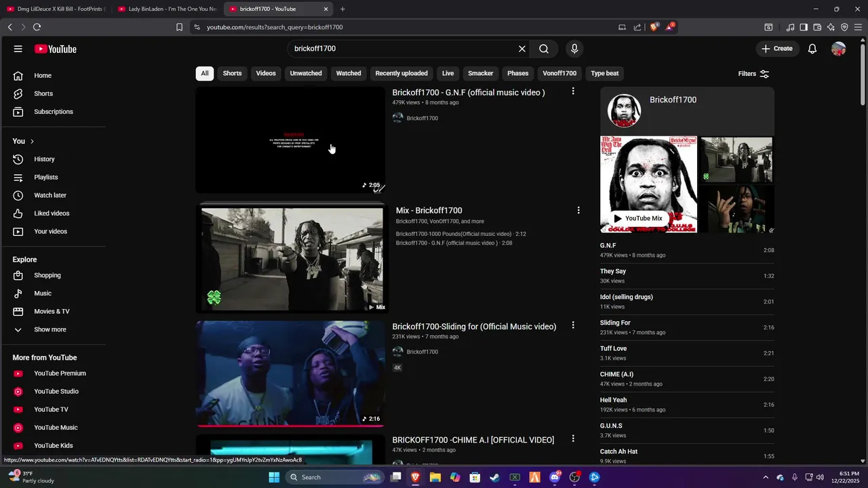Open more options for the G.N.F video

point(573,91)
